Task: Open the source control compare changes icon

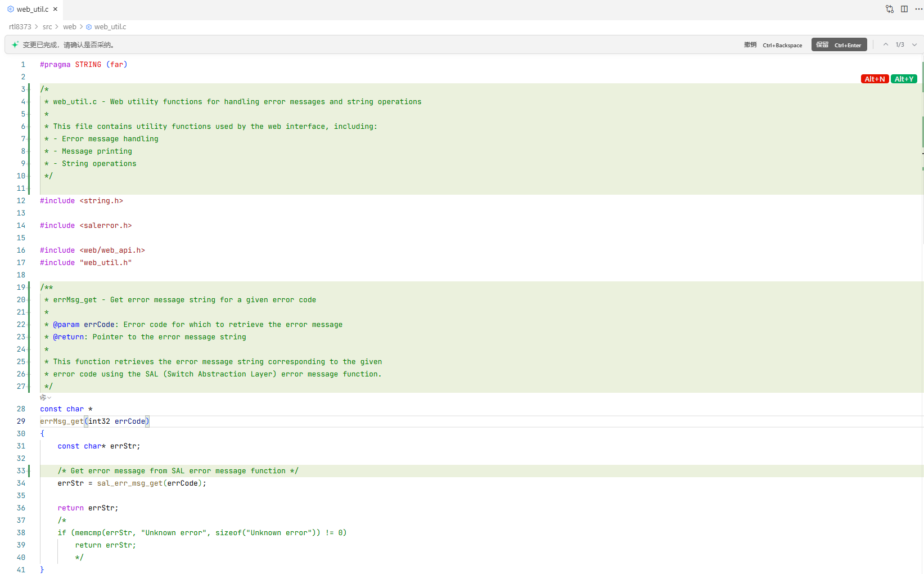Action: 889,9
